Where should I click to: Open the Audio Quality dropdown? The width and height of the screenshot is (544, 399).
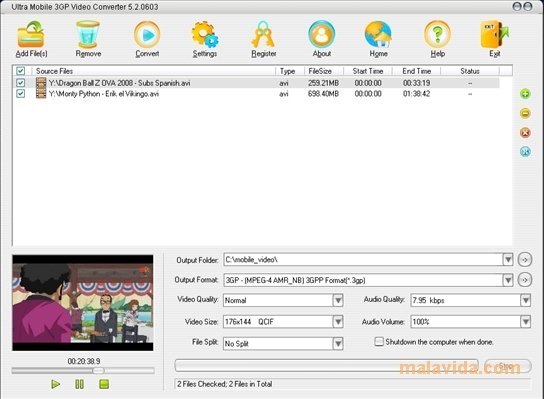tap(526, 300)
